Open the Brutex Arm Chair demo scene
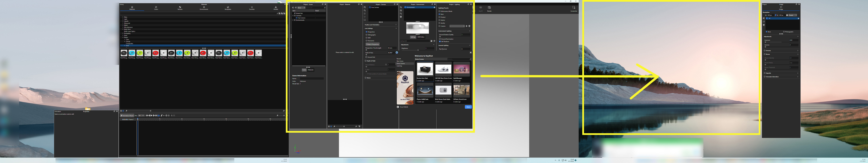Image resolution: width=868 pixels, height=163 pixels. tap(425, 72)
